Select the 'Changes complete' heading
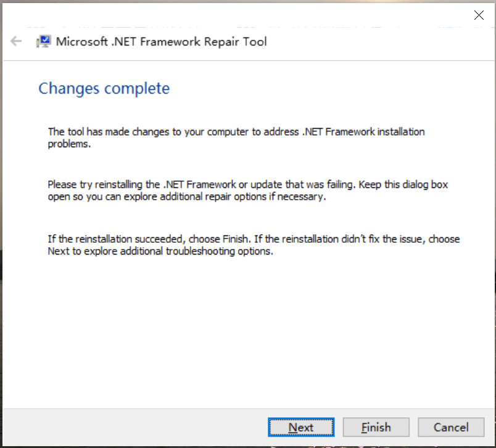Viewport: 496px width, 448px height. point(104,88)
